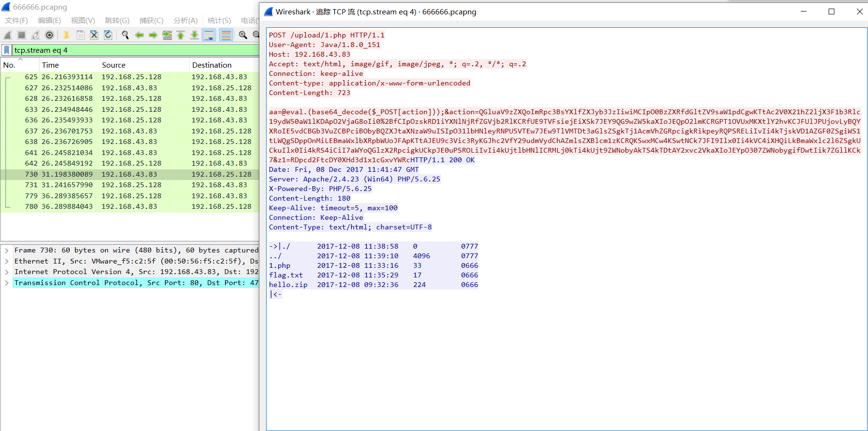Image resolution: width=868 pixels, height=431 pixels.
Task: Click the zoom in magnifier icon
Action: coord(243,35)
